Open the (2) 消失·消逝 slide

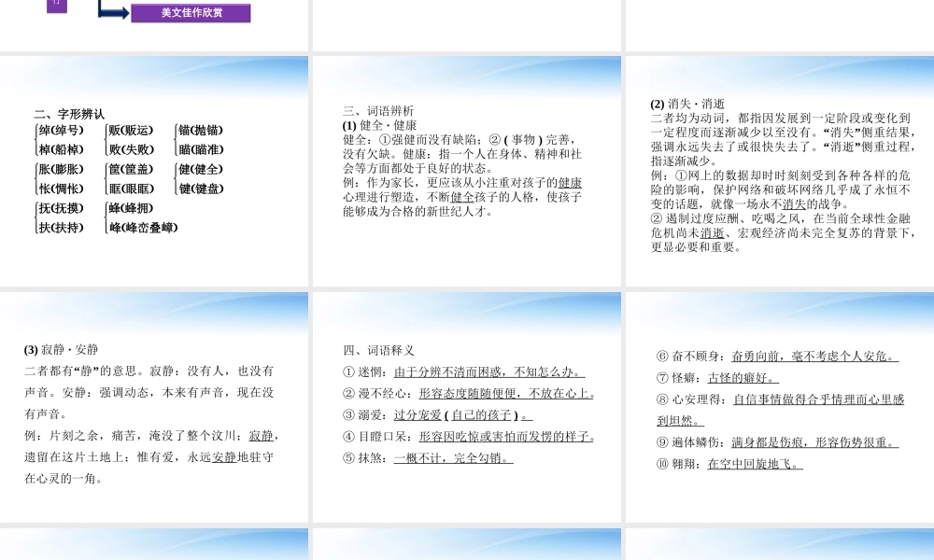click(x=780, y=171)
